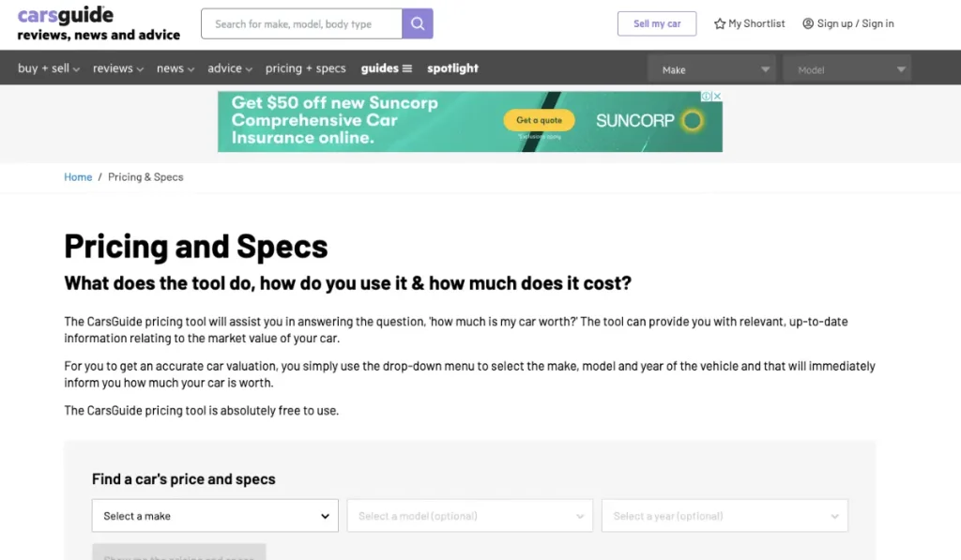Click the ad info icon on Suncorp banner
Screen dimensions: 961x560
(x=707, y=96)
